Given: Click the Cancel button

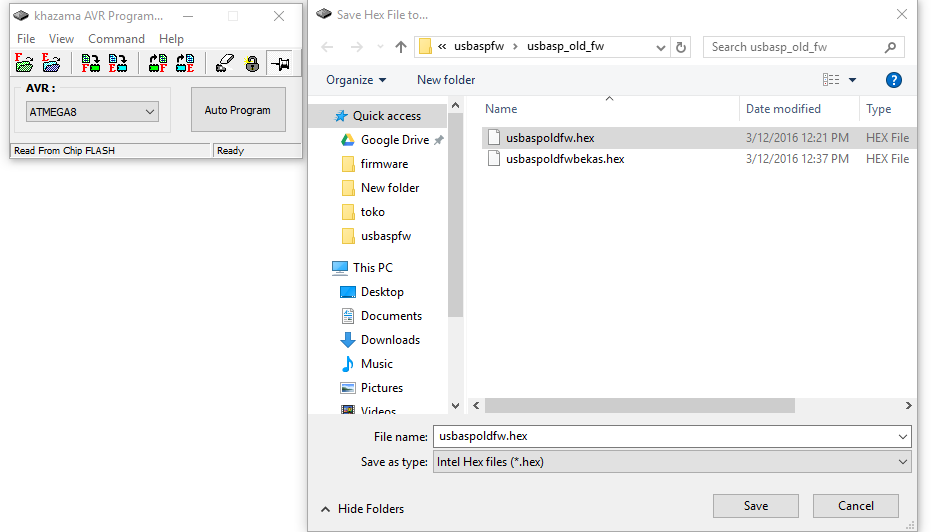Looking at the screenshot, I should [856, 506].
